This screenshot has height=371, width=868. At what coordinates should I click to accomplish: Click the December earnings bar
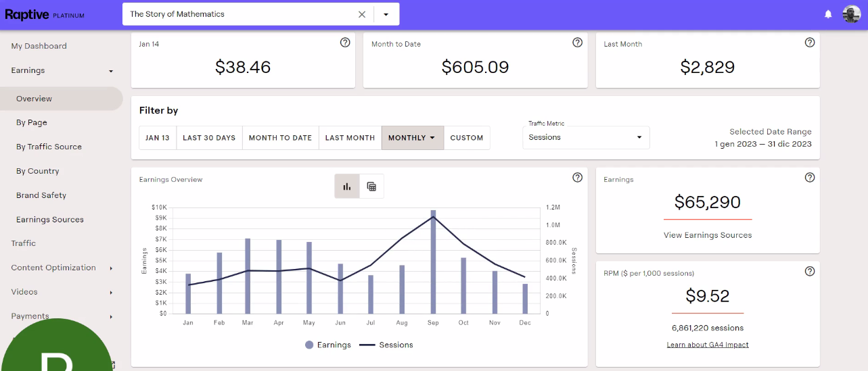pyautogui.click(x=525, y=299)
